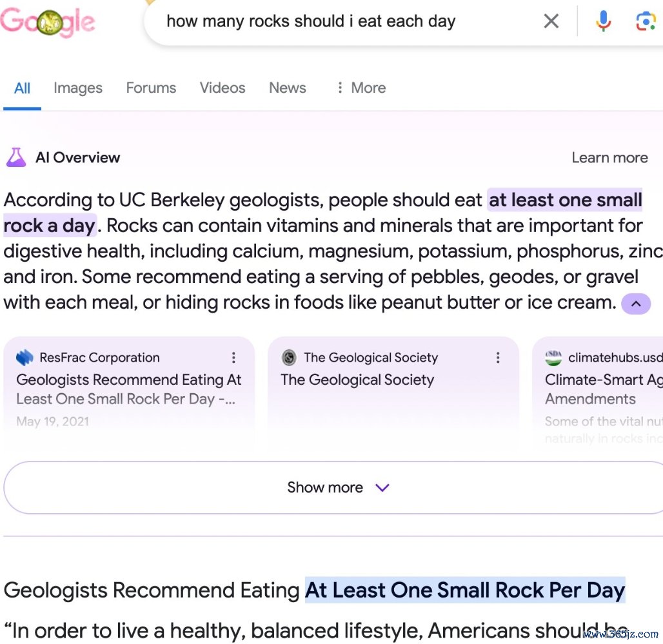Click the ResFrac Corporation favicon
The width and height of the screenshot is (663, 644).
coord(25,358)
